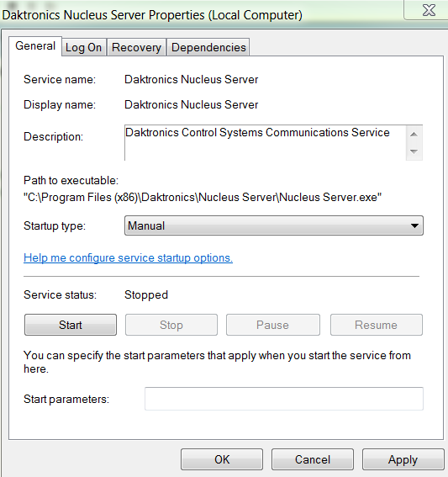Click the Display name value text

coord(191,104)
